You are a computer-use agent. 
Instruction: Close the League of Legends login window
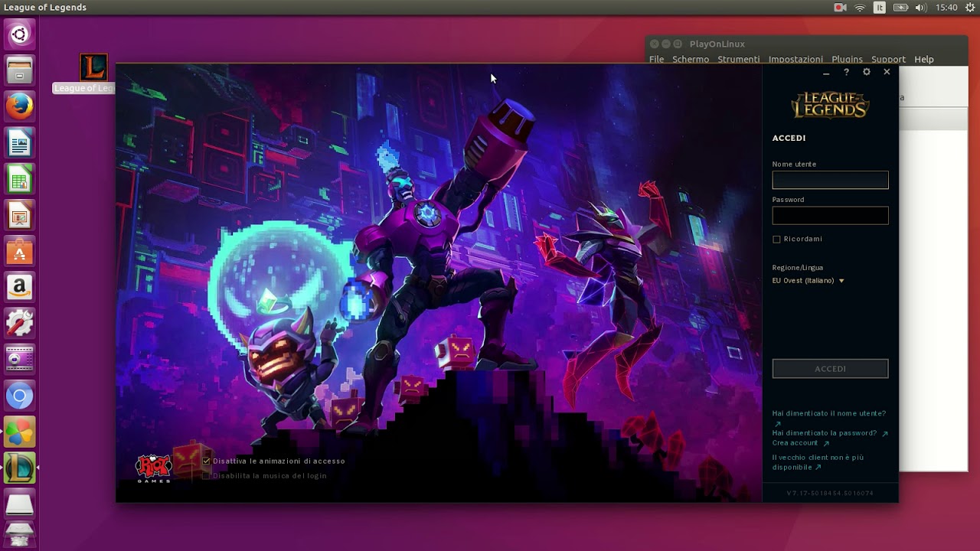(887, 72)
